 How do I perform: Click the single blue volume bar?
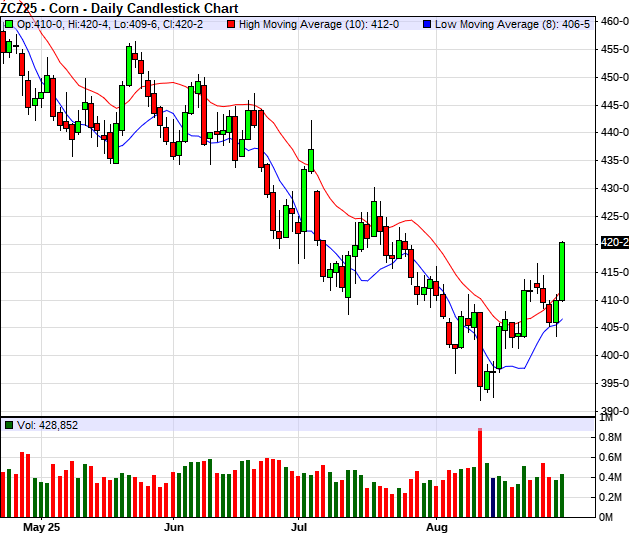(x=493, y=497)
